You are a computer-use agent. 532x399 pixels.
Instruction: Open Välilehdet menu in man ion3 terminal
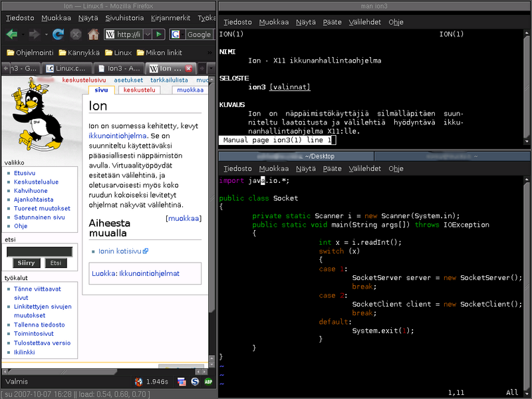coord(365,22)
